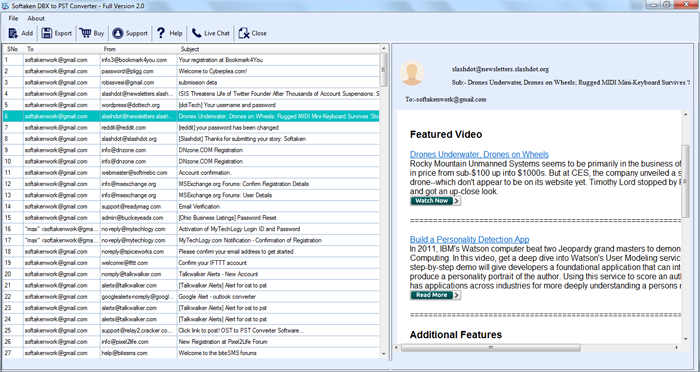
Task: Click sender address slashdot@newsletters.slashdot.org in preview header
Action: [500, 69]
